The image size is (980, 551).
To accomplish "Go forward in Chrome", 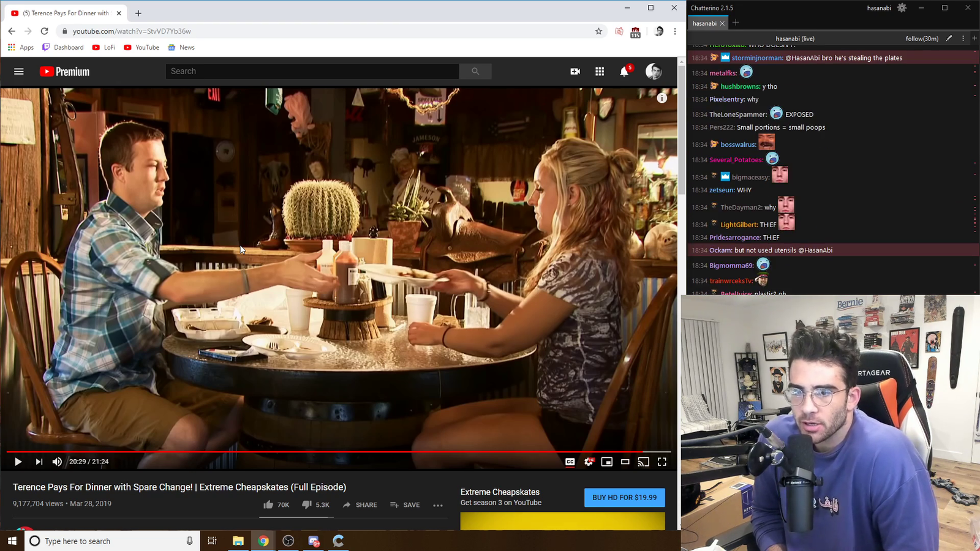I will click(28, 31).
